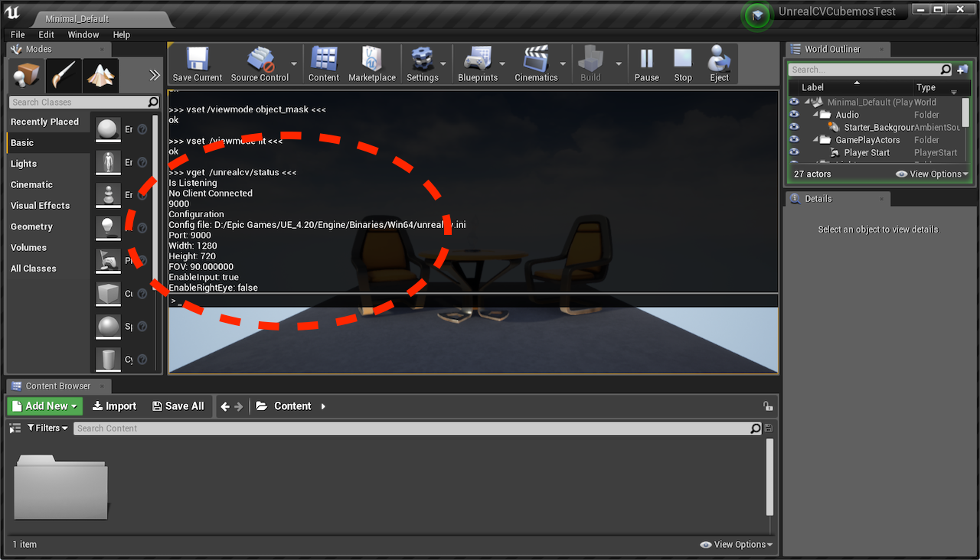Screen dimensions: 980x560
Task: Pick the humanoid Empty Character class icon
Action: (108, 162)
